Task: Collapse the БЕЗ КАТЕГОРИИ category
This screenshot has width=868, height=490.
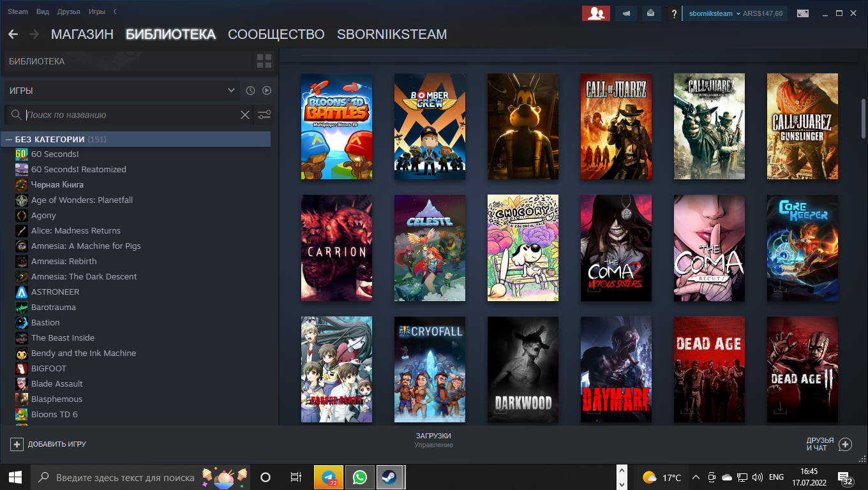Action: (x=9, y=139)
